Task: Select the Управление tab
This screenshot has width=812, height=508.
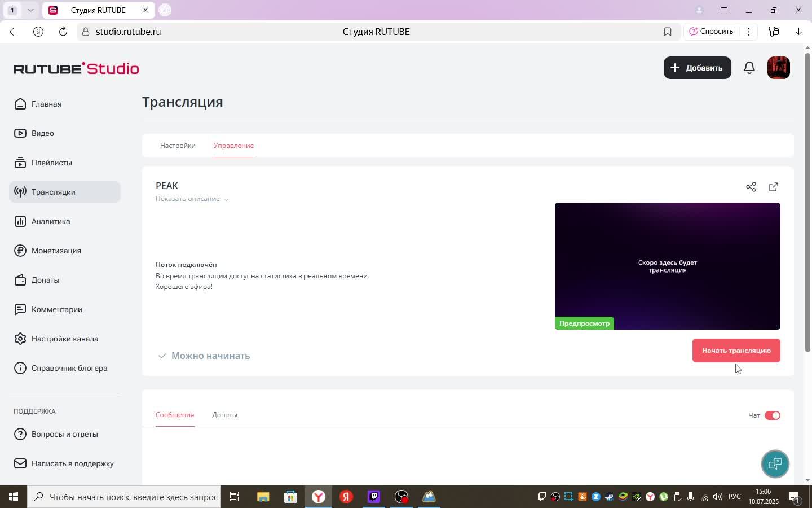Action: pos(233,146)
